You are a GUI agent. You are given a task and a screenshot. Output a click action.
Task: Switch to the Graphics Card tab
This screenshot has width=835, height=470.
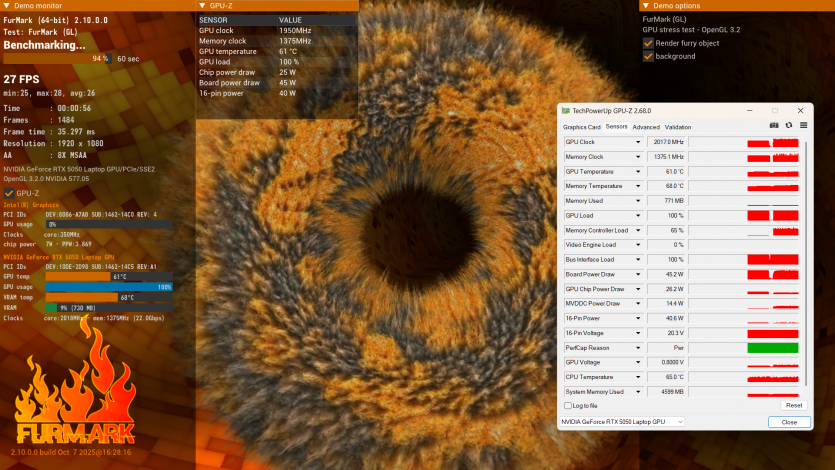[x=581, y=127]
